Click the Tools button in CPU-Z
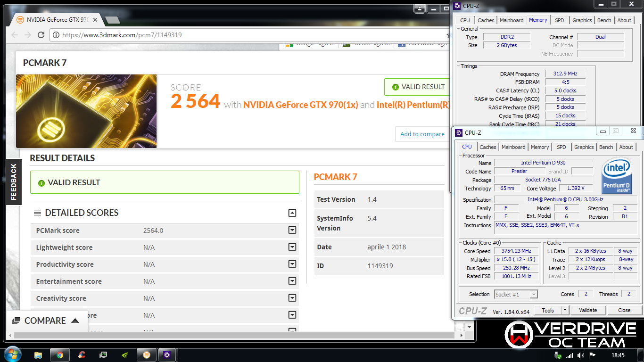This screenshot has height=362, width=644. pyautogui.click(x=548, y=310)
